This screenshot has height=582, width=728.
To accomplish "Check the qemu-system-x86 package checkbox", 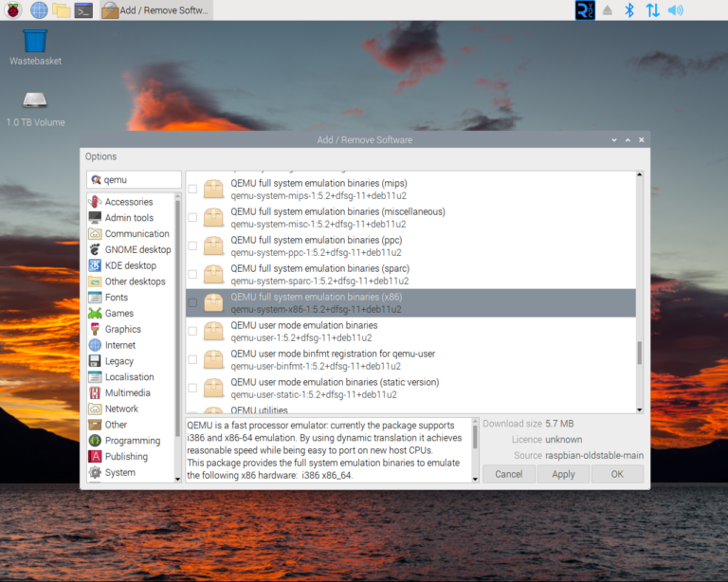I will click(193, 303).
